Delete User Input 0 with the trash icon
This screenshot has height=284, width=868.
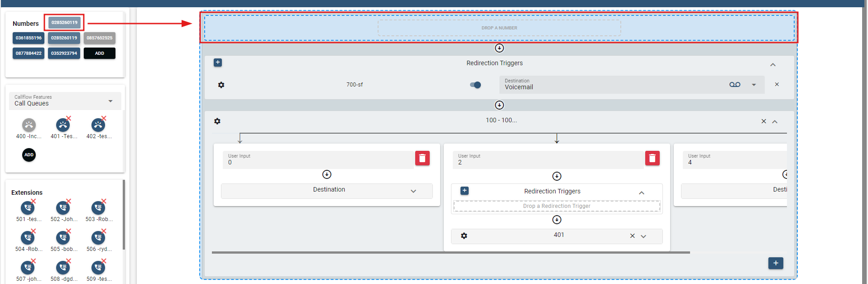(x=422, y=158)
